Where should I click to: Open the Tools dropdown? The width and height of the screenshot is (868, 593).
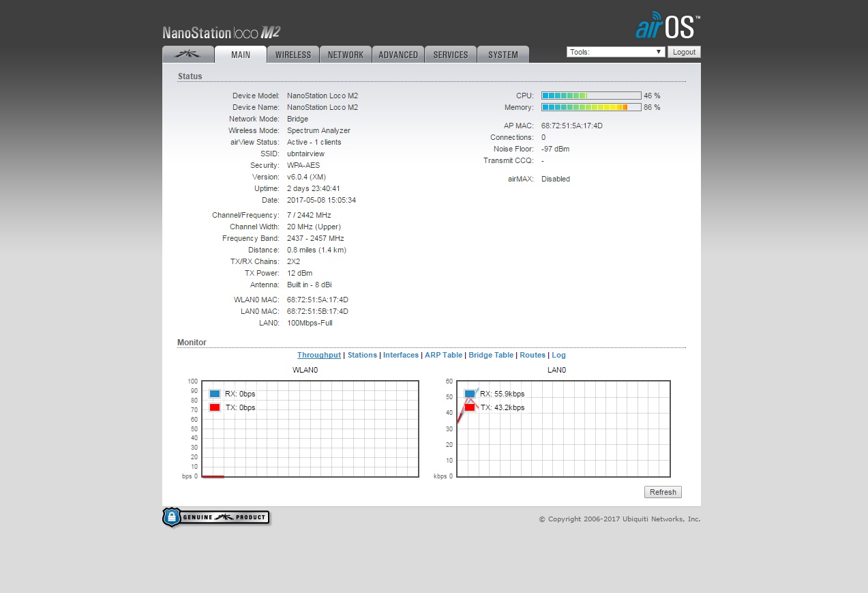[x=615, y=52]
